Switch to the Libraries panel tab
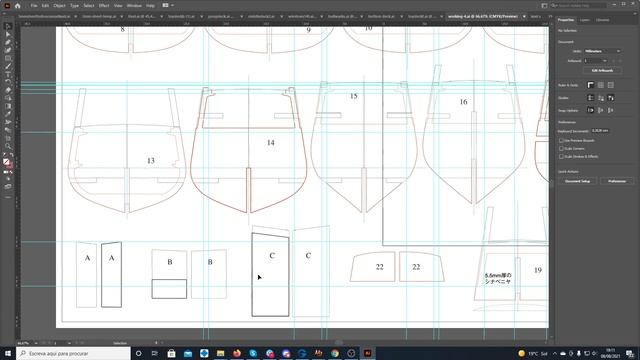 (602, 20)
